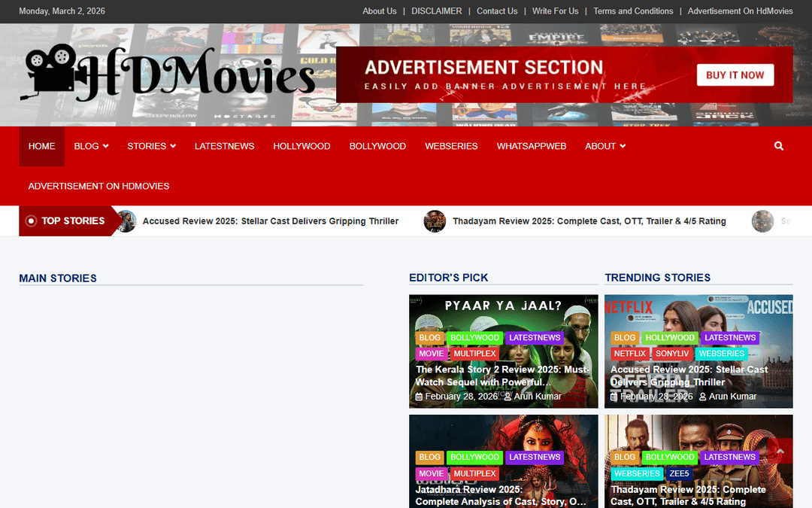
Task: Click HOLLYWOOD tag on Accused card
Action: click(x=670, y=337)
